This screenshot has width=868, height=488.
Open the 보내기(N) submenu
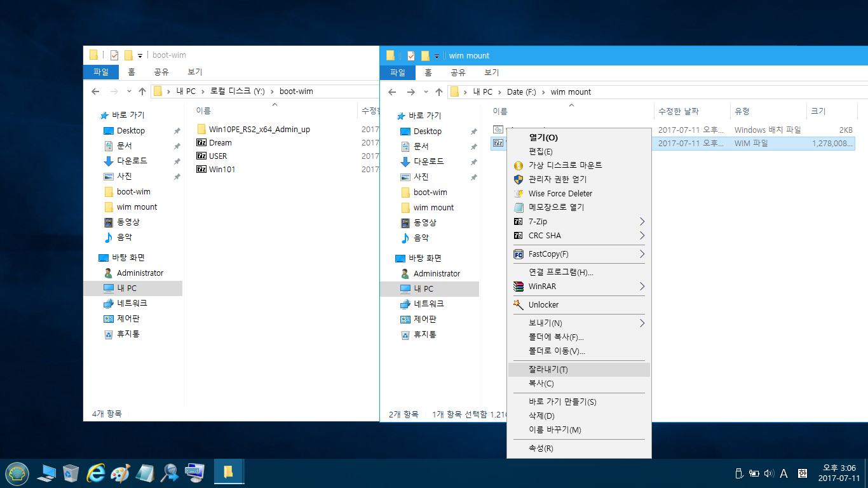579,323
